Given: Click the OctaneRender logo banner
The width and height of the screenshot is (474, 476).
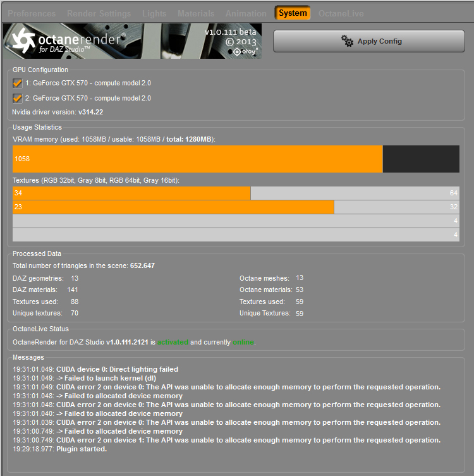Looking at the screenshot, I should pyautogui.click(x=132, y=41).
